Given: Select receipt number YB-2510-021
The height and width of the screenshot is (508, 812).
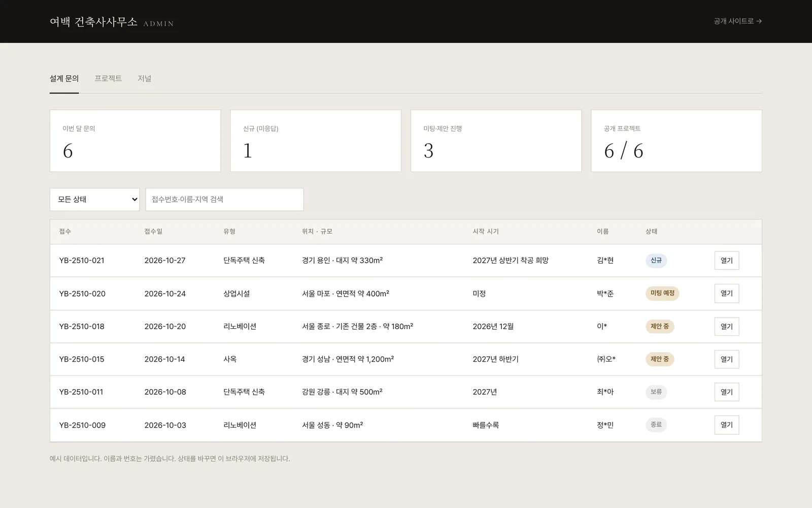Looking at the screenshot, I should (x=82, y=261).
